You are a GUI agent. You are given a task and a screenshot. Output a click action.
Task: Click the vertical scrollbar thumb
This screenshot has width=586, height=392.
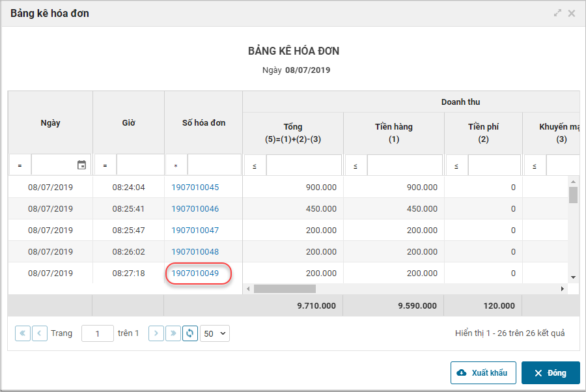573,195
